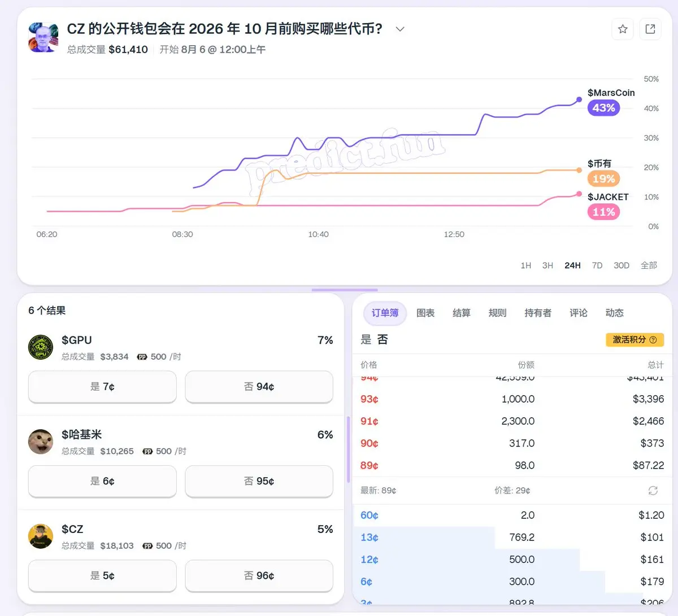Star this market as favorite

(x=623, y=29)
